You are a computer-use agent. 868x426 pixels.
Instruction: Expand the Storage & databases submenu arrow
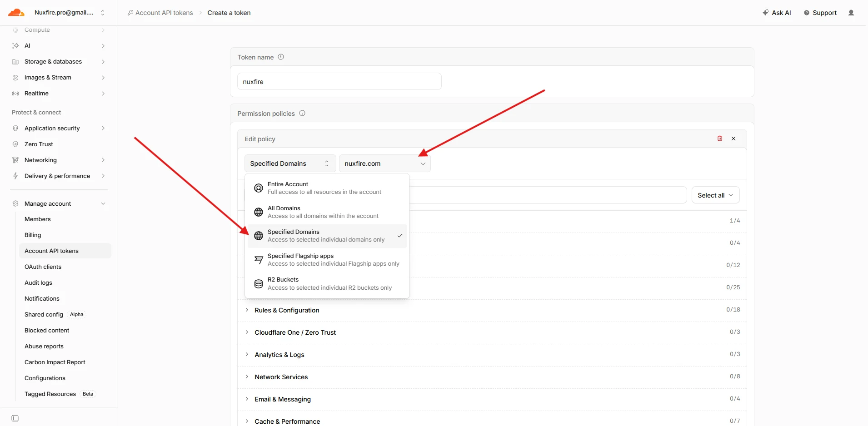coord(103,61)
